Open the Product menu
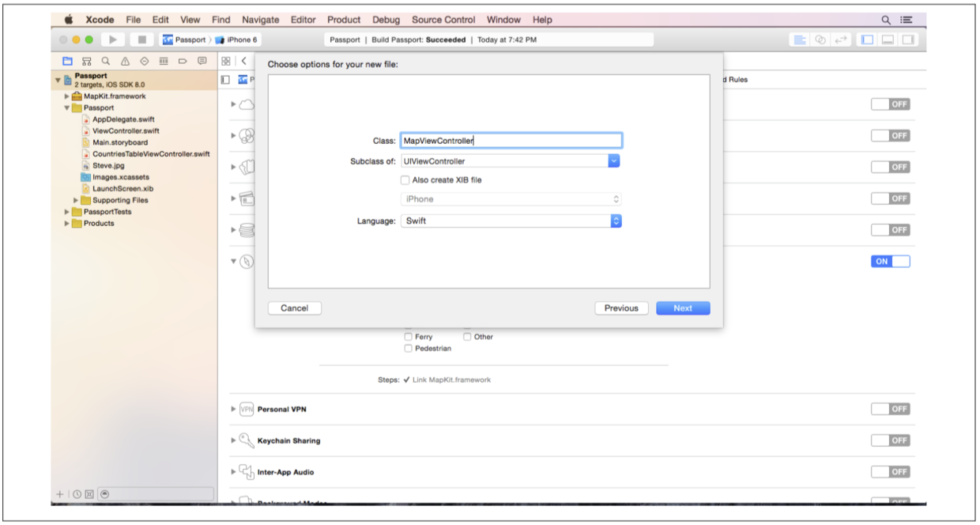This screenshot has height=525, width=980. [344, 20]
